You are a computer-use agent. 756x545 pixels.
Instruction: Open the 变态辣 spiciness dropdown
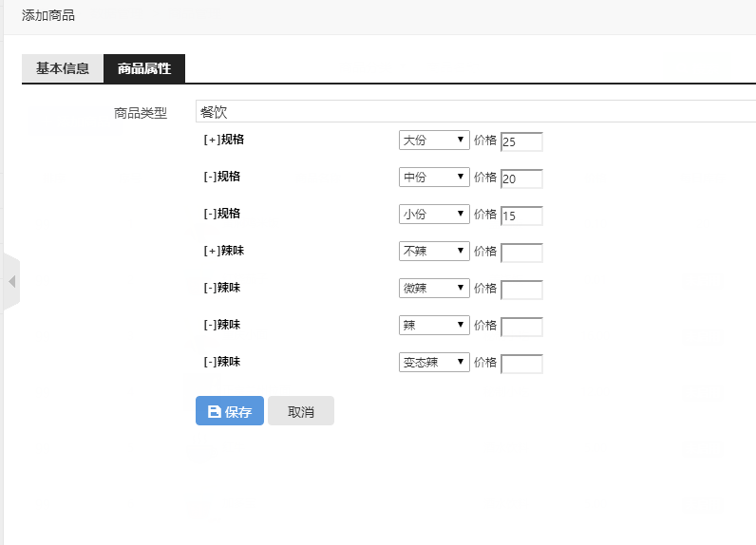(434, 363)
